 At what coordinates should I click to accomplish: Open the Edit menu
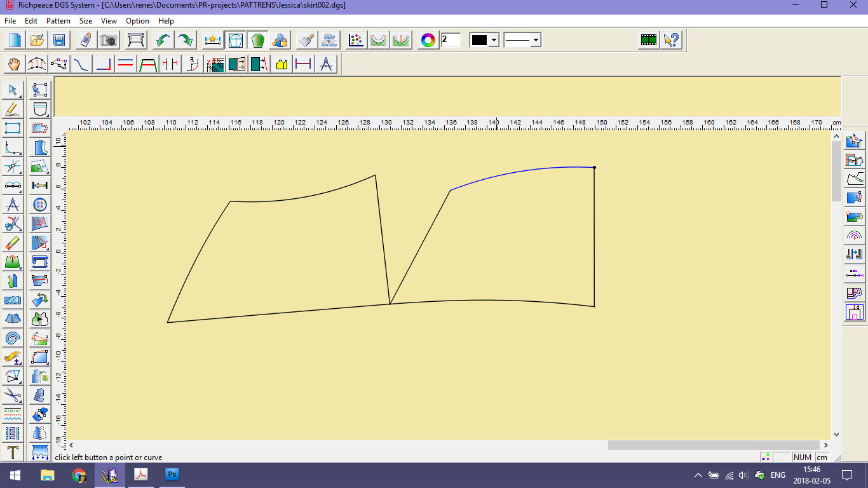(31, 21)
